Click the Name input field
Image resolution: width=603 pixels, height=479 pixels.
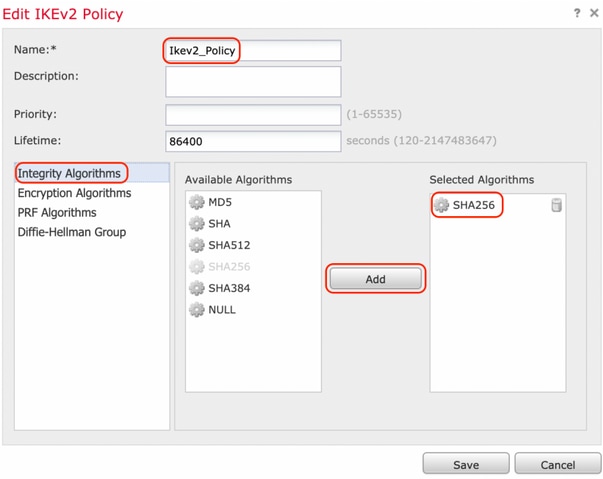point(253,50)
